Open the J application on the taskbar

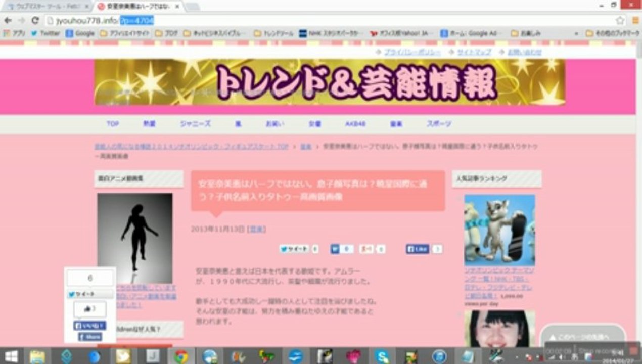pos(153,356)
